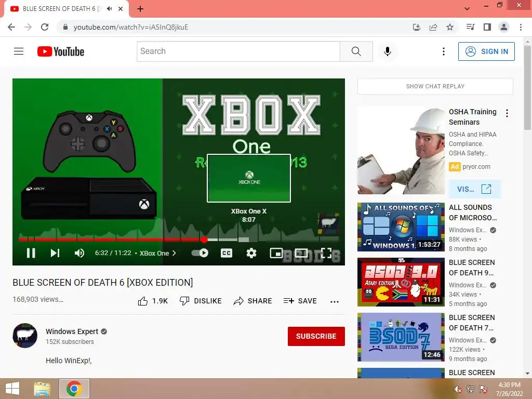The width and height of the screenshot is (532, 399).
Task: Seek on the red progress bar
Action: point(112,240)
